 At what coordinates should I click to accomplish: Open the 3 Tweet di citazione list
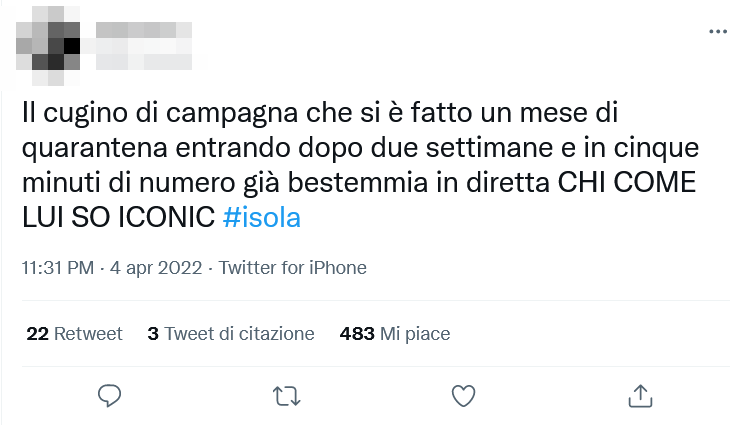tap(230, 334)
